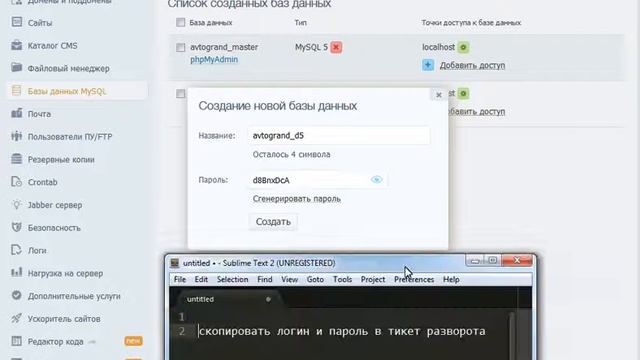
Task: Delete MySQL 5 database red X icon
Action: [336, 47]
